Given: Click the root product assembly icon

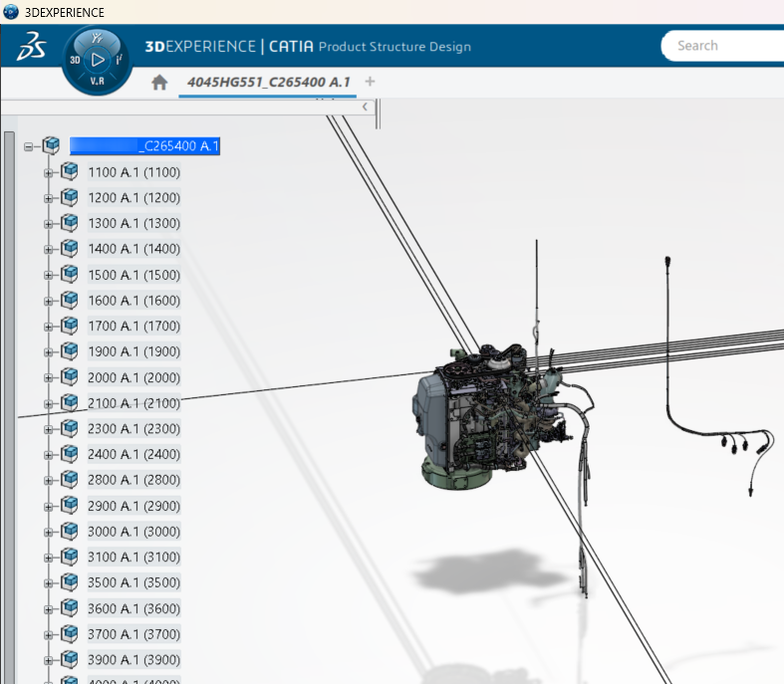Looking at the screenshot, I should pos(51,146).
